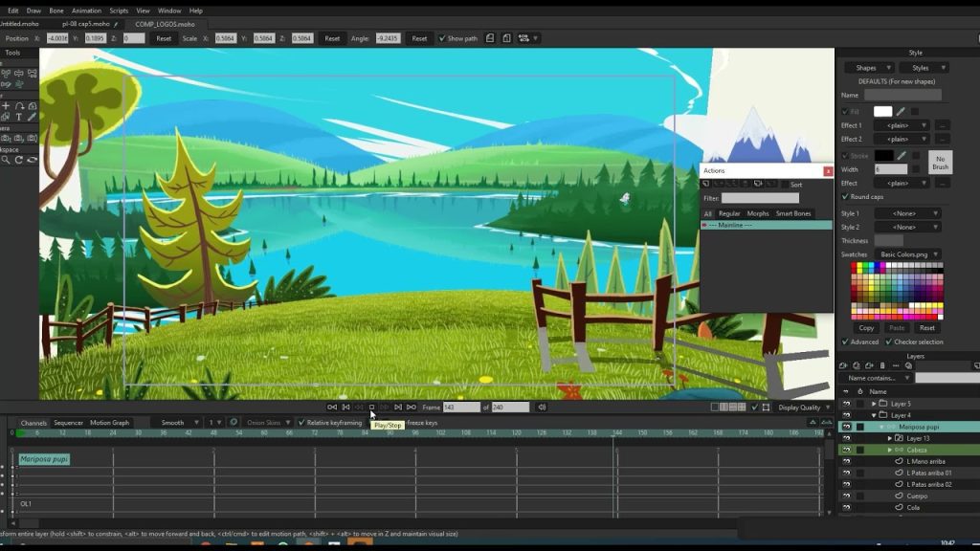980x551 pixels.
Task: Toggle visibility of the Cuerpo layer
Action: (846, 496)
